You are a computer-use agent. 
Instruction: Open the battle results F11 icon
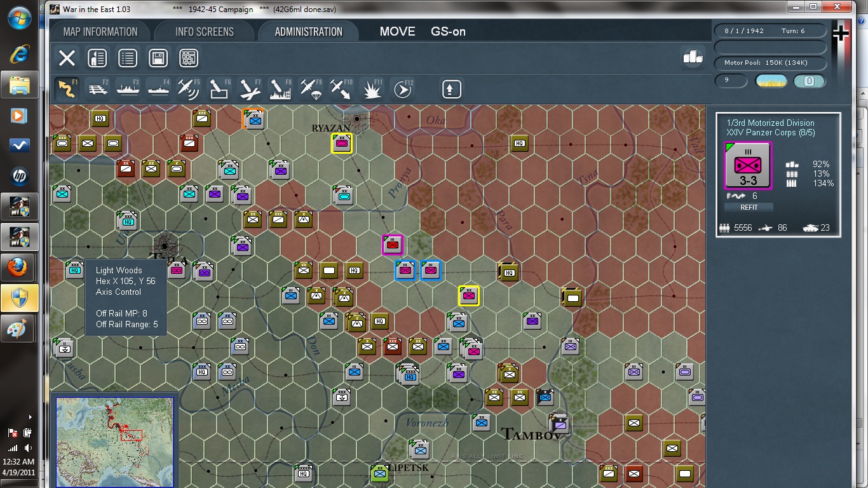click(372, 89)
